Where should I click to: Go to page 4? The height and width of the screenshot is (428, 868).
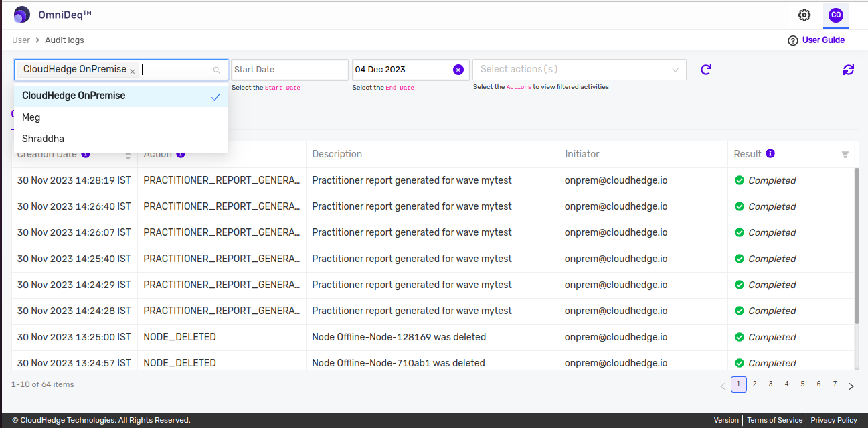(x=786, y=384)
